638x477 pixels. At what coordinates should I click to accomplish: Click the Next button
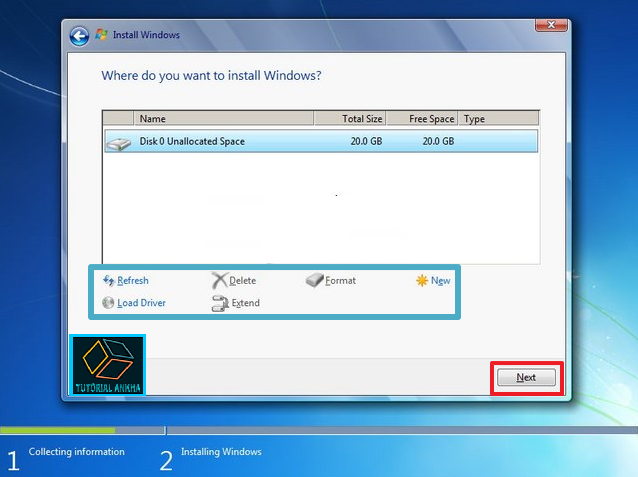[x=526, y=377]
